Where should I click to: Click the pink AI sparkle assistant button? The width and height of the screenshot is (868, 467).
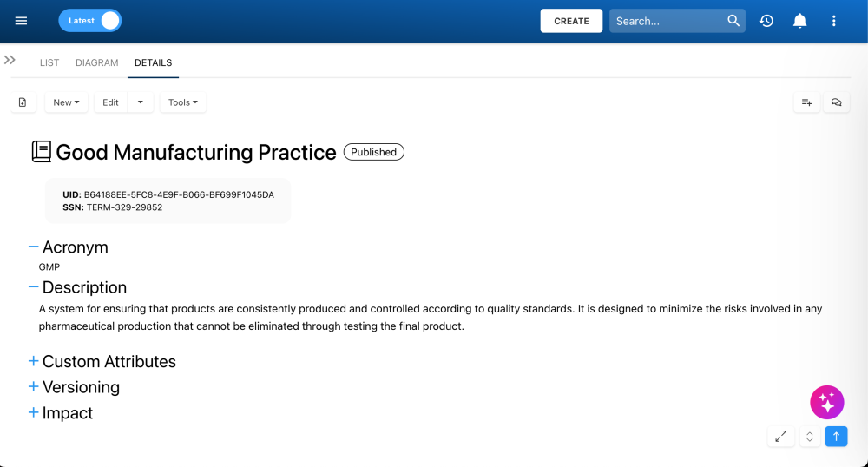pos(826,402)
